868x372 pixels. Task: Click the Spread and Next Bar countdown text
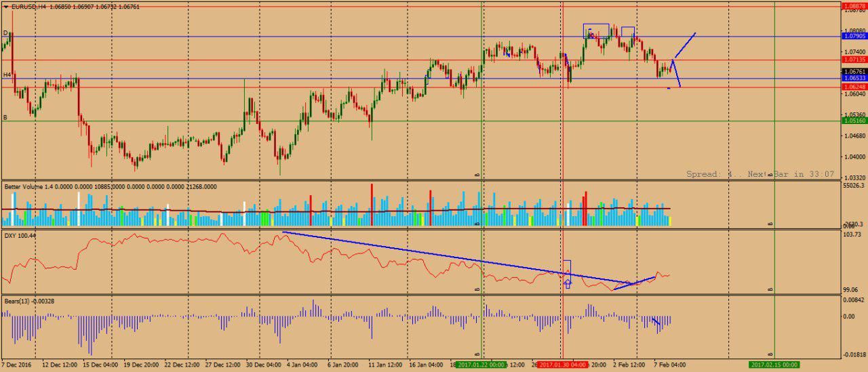pyautogui.click(x=759, y=174)
